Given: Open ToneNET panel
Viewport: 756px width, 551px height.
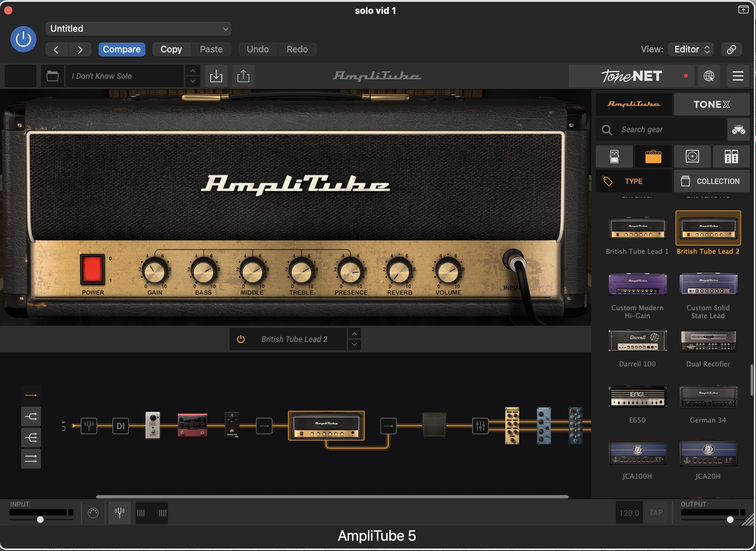Looking at the screenshot, I should tap(631, 76).
